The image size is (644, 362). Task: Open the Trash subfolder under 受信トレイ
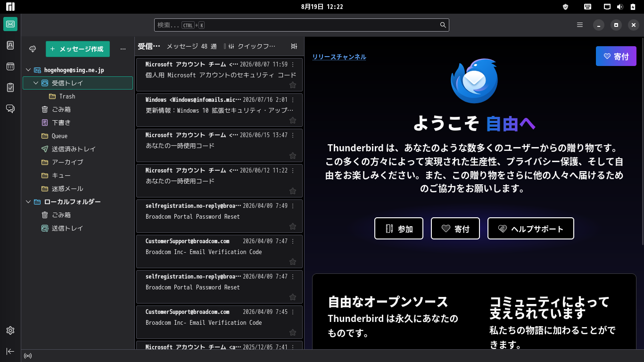[x=78, y=96]
